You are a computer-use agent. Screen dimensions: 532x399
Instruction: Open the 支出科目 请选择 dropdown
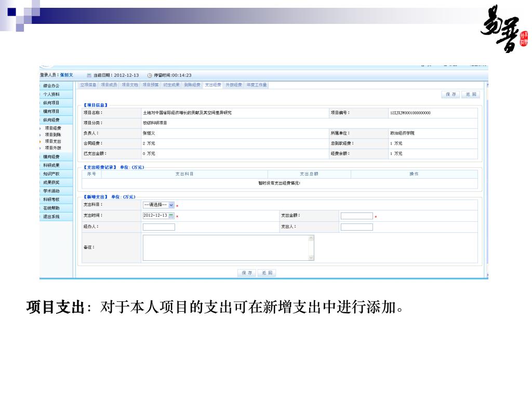coord(158,205)
